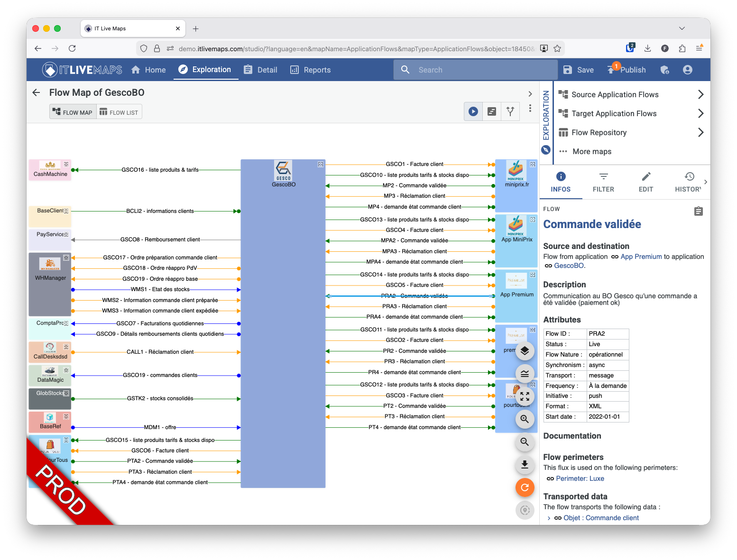Download the flow map image

[525, 465]
